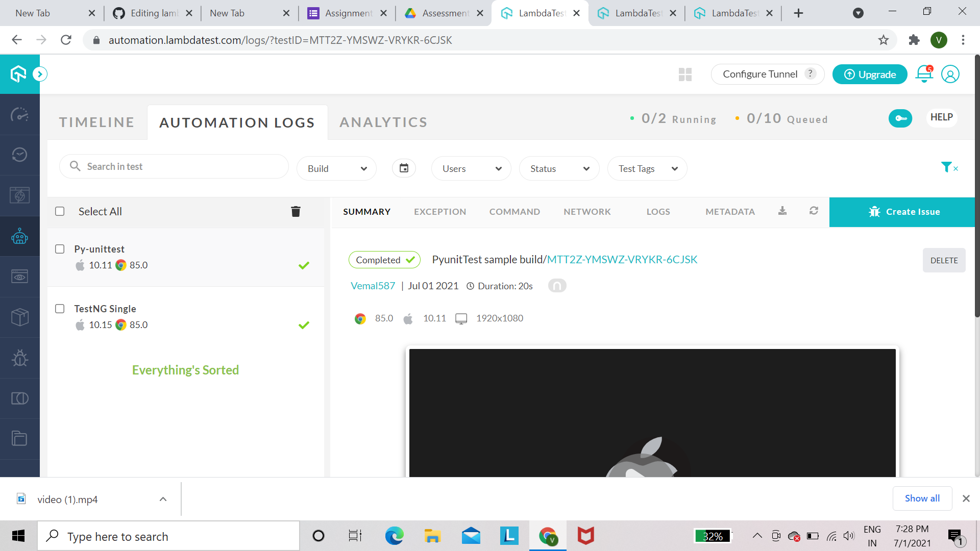Tick the TestNG Single checkbox
This screenshot has height=551, width=980.
click(x=60, y=309)
